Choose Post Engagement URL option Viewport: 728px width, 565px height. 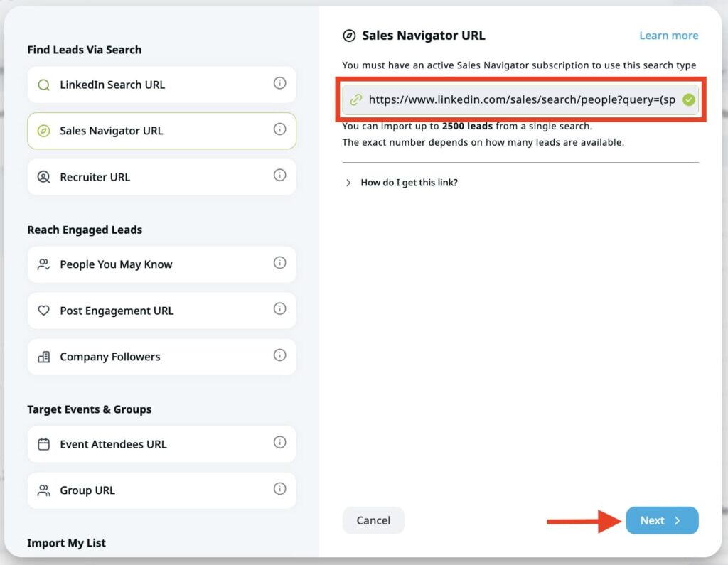[161, 311]
